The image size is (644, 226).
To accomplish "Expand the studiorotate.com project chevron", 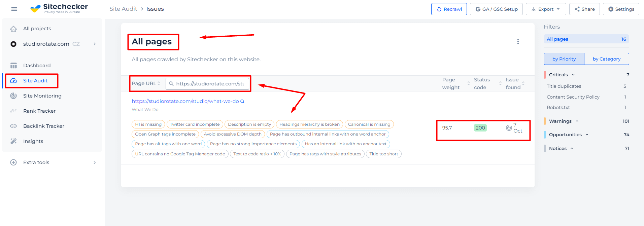I will click(95, 44).
